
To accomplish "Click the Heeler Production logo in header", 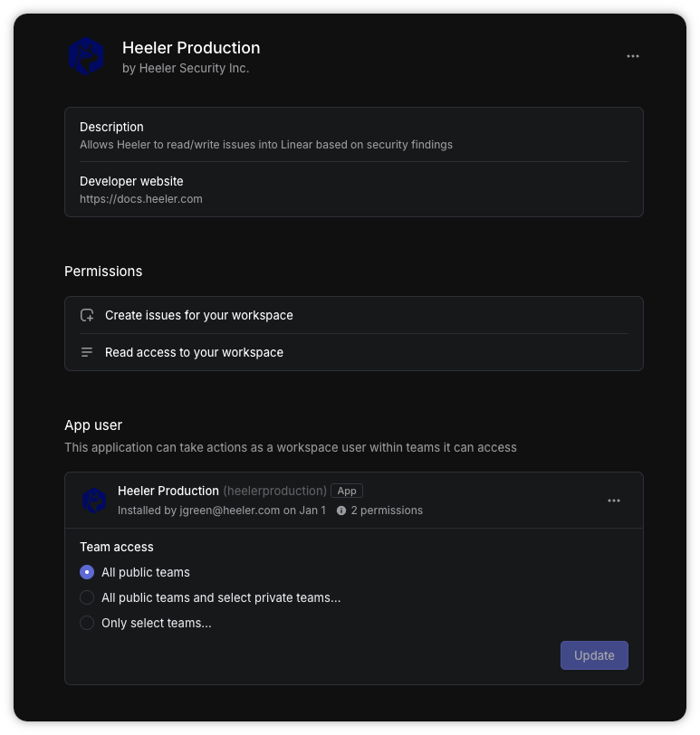I will [87, 56].
